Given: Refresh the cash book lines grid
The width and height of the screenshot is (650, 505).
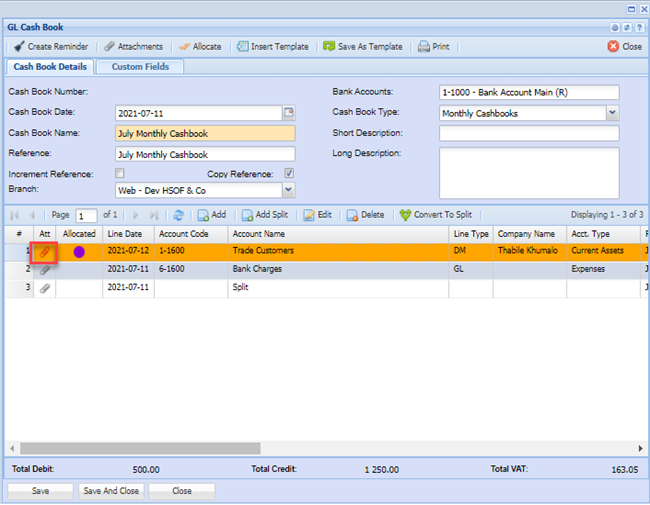Looking at the screenshot, I should 178,215.
